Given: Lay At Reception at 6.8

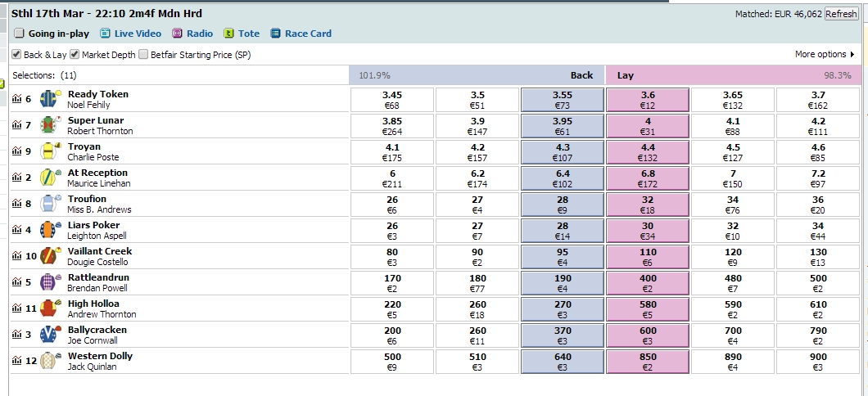Looking at the screenshot, I should click(648, 178).
